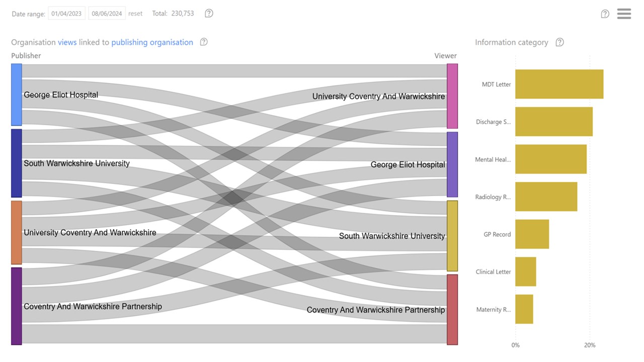Click the Maternity R... bar
The height and width of the screenshot is (362, 644).
pos(524,309)
